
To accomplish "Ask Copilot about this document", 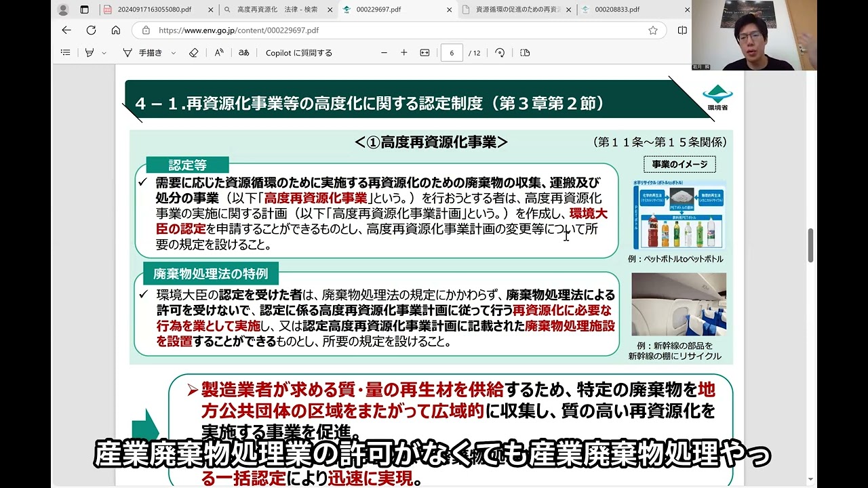I will coord(299,53).
